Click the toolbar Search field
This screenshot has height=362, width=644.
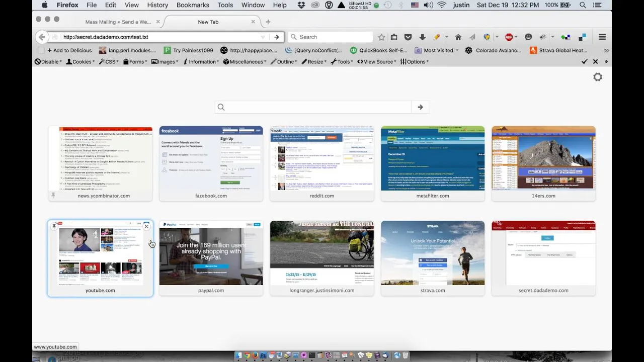(x=330, y=37)
